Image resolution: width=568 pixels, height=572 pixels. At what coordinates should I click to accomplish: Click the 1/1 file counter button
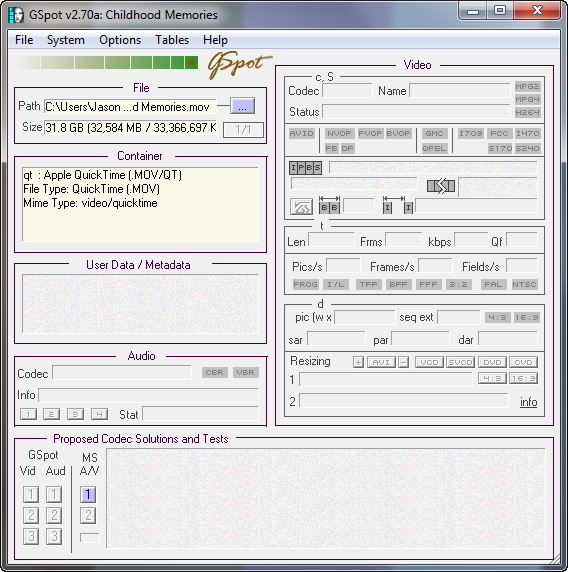243,130
